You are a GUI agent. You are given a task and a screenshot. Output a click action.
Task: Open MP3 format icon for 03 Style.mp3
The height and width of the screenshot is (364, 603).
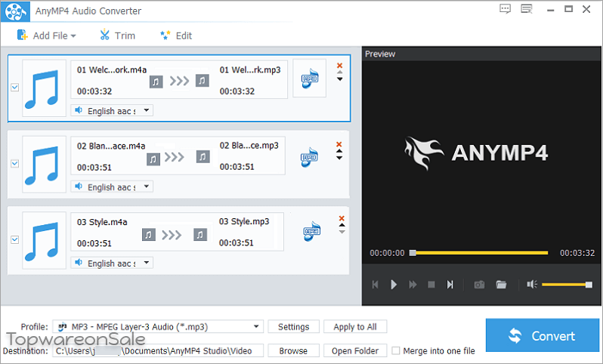pos(311,230)
